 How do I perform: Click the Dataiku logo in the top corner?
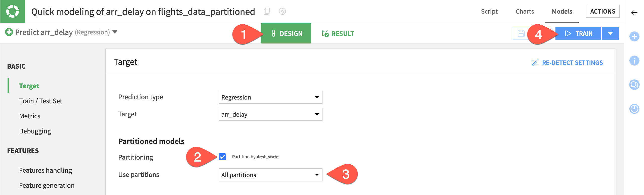pos(13,11)
